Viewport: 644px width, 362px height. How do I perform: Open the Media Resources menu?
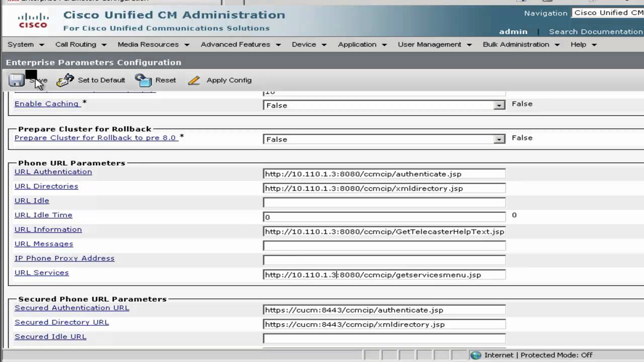[x=153, y=44]
